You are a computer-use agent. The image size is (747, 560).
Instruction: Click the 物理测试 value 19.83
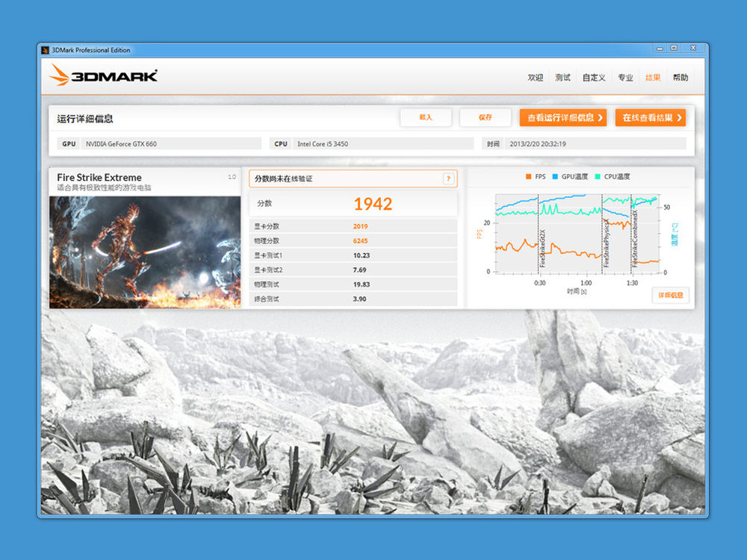pos(361,284)
